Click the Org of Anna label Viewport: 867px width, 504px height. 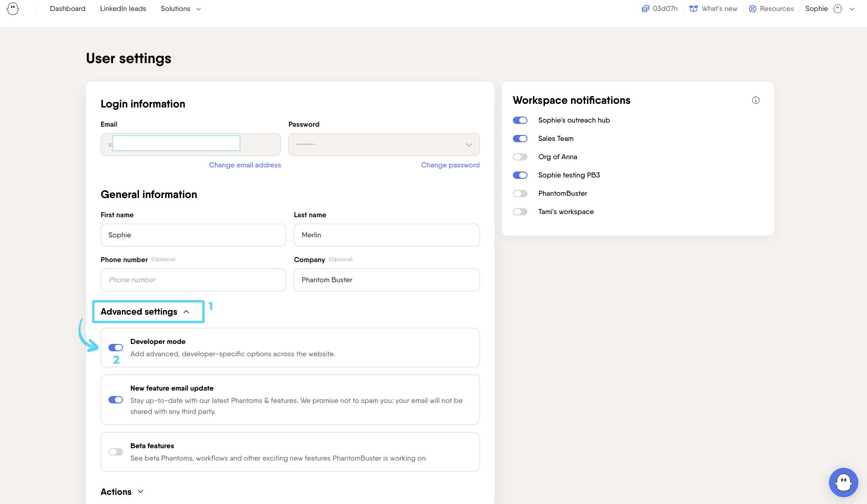(x=558, y=157)
